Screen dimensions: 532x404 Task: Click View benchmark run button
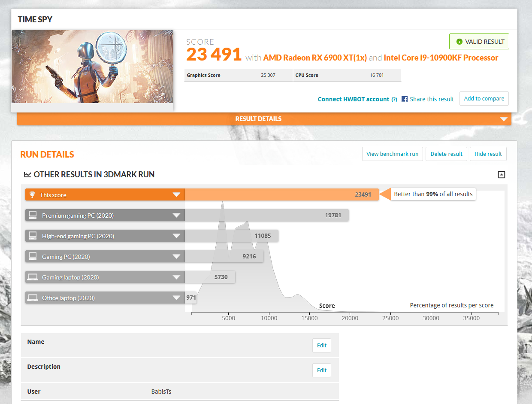pyautogui.click(x=393, y=154)
